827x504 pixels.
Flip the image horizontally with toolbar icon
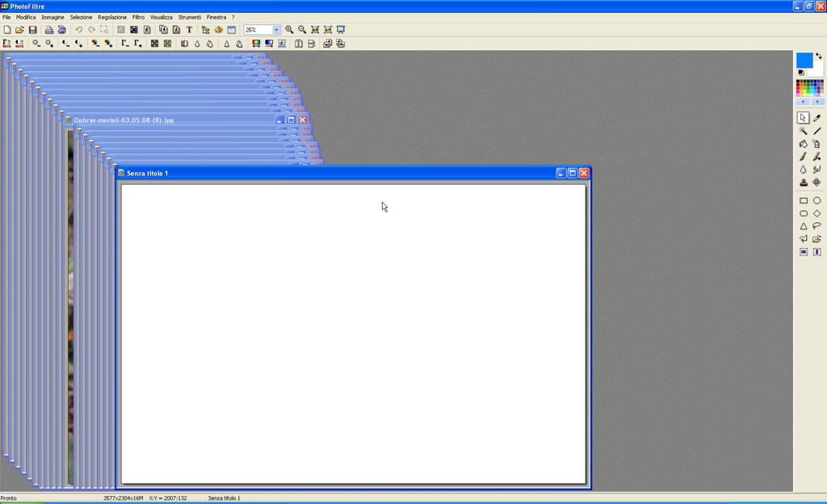point(299,44)
